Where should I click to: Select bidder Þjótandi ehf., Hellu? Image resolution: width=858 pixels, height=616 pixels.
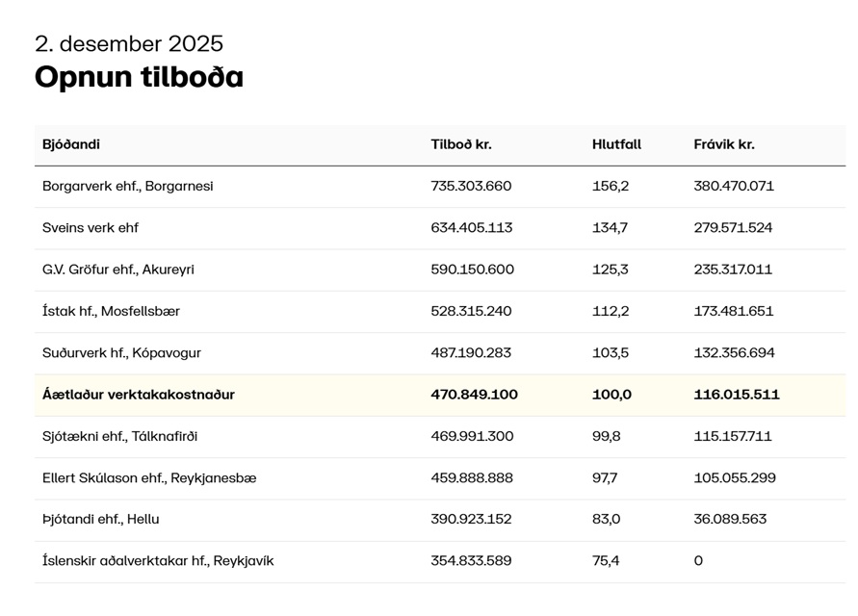coord(101,519)
